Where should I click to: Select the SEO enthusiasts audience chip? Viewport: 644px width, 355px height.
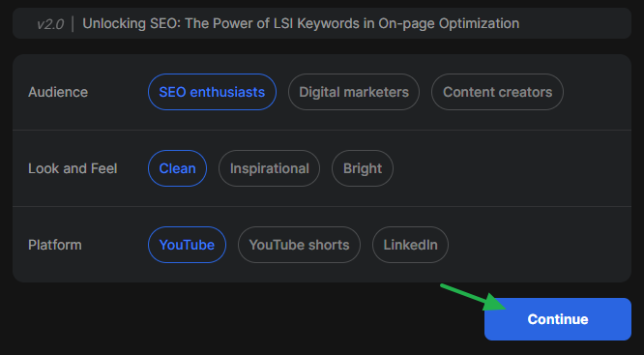click(212, 92)
